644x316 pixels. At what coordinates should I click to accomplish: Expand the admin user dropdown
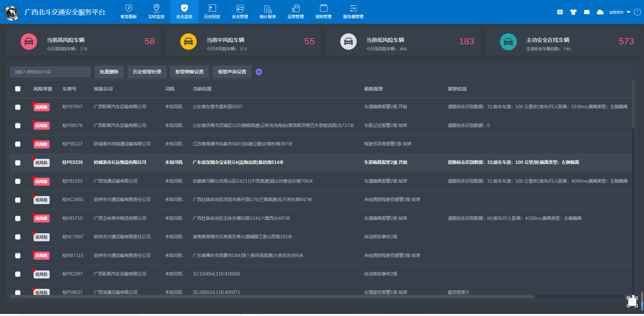point(620,12)
